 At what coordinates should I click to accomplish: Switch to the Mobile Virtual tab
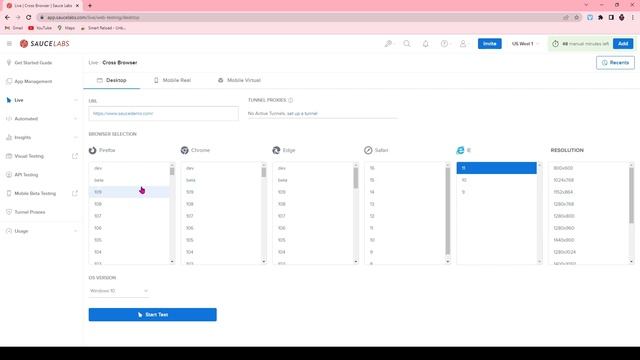(x=239, y=80)
